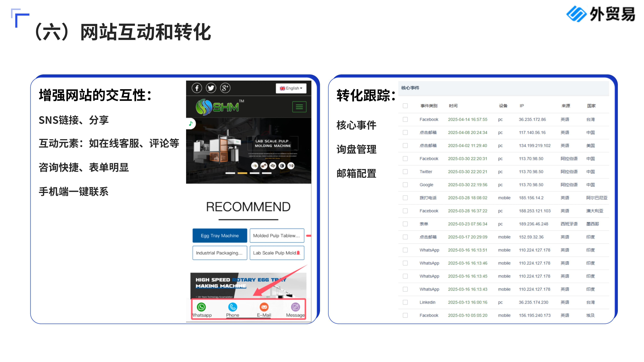Click the 事件类别 column header
644x362 pixels.
click(429, 106)
